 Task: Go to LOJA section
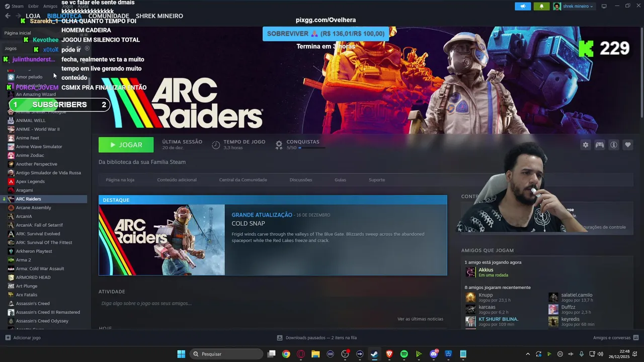coord(33,16)
